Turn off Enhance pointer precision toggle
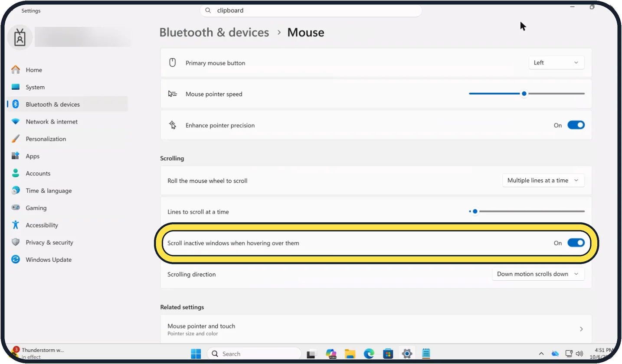 (576, 125)
